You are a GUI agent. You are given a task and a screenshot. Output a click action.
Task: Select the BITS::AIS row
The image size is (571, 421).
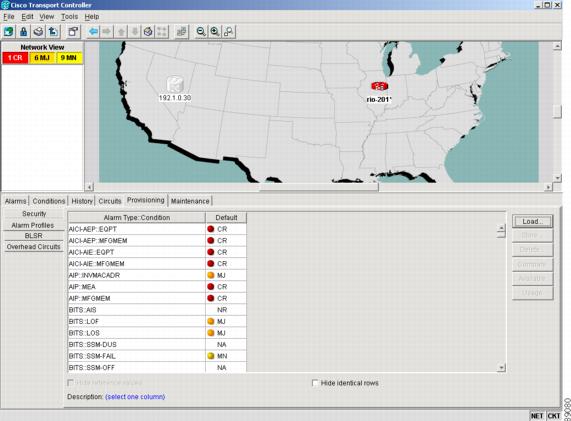point(157,310)
